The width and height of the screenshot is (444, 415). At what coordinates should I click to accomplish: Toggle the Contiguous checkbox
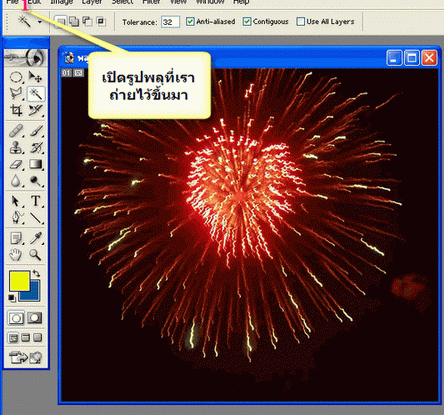pyautogui.click(x=247, y=22)
